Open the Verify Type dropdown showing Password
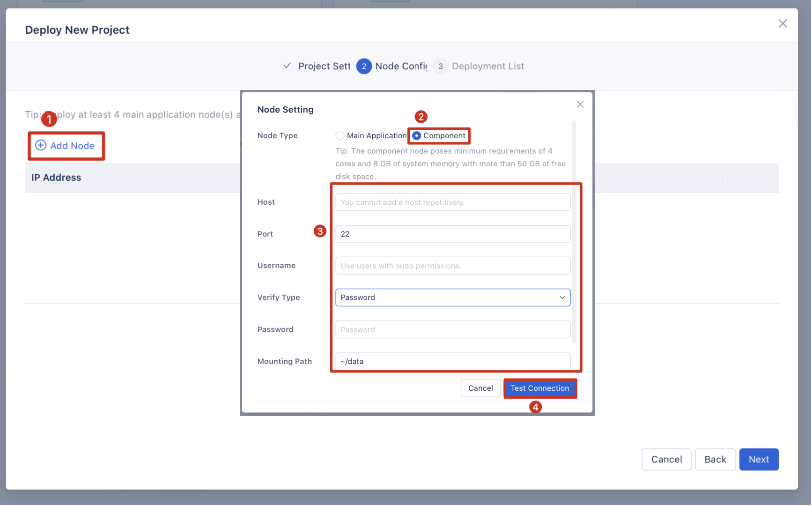 point(452,298)
